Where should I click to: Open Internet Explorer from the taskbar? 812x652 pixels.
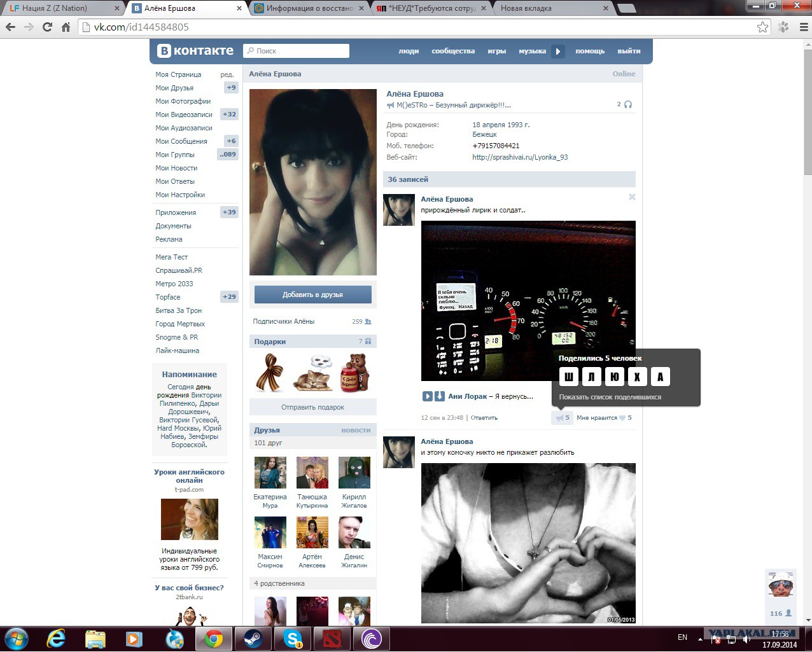pyautogui.click(x=56, y=639)
